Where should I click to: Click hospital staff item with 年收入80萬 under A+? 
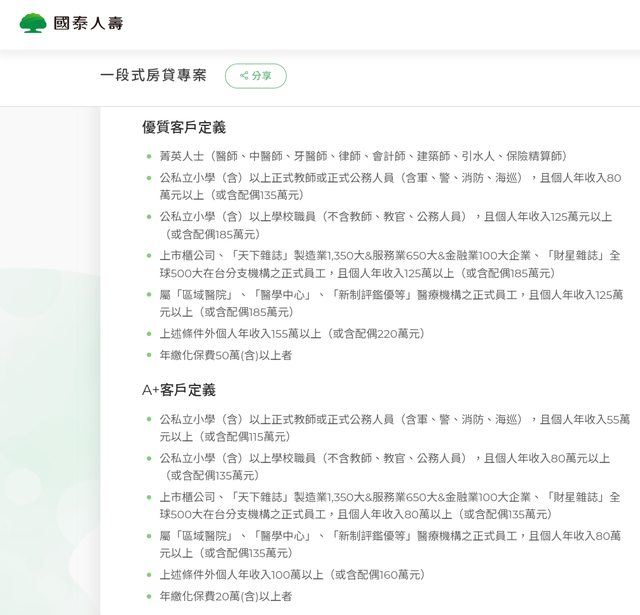(x=389, y=544)
